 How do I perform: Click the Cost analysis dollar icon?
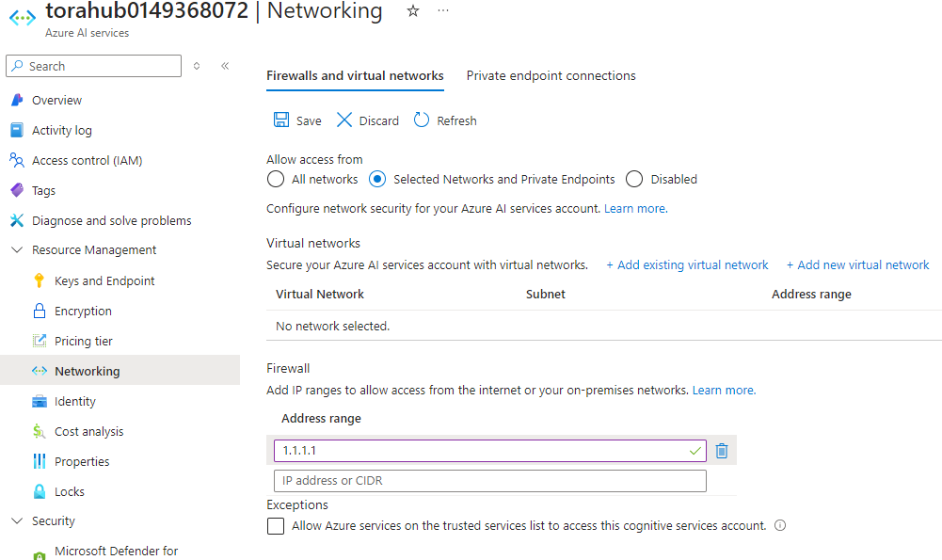click(39, 431)
